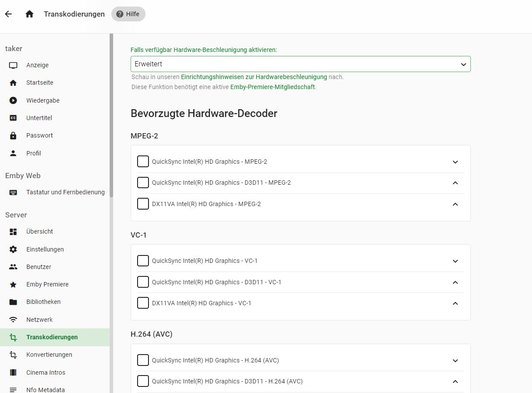Image resolution: width=532 pixels, height=393 pixels.
Task: Click the Benutzer people icon
Action: coord(13,267)
